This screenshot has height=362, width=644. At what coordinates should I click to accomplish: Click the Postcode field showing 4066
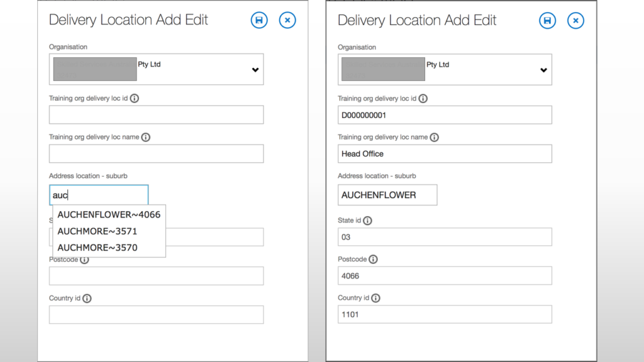(x=445, y=276)
